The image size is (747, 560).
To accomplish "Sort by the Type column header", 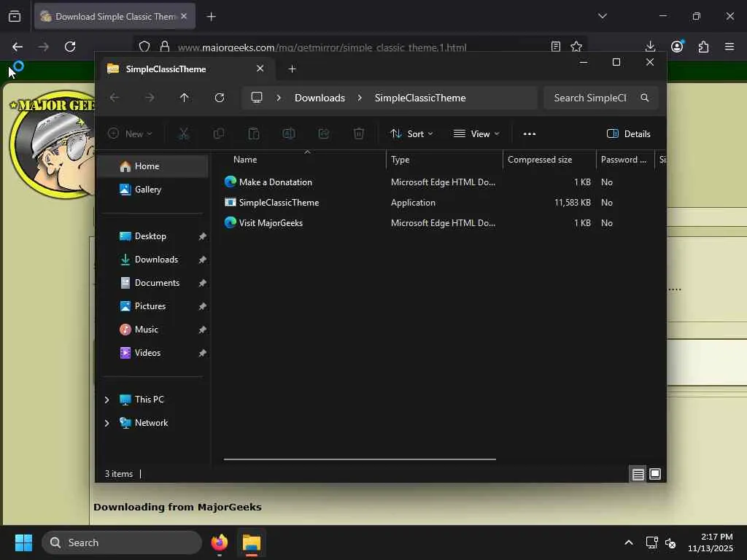I will 444,160.
